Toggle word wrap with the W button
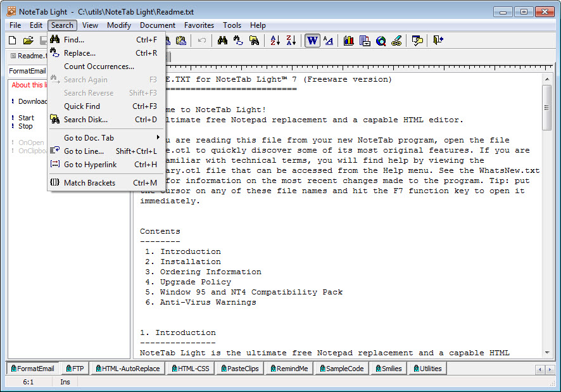 point(312,41)
